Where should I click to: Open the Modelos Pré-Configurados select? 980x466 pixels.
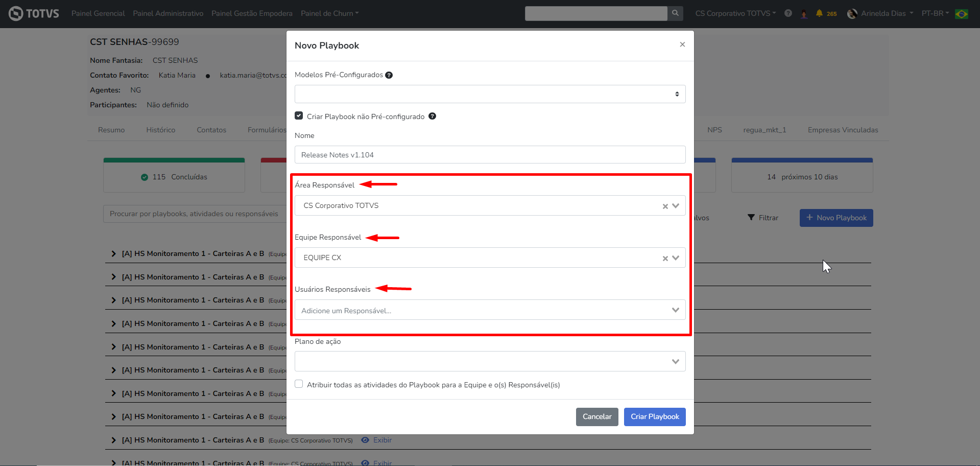(x=490, y=94)
